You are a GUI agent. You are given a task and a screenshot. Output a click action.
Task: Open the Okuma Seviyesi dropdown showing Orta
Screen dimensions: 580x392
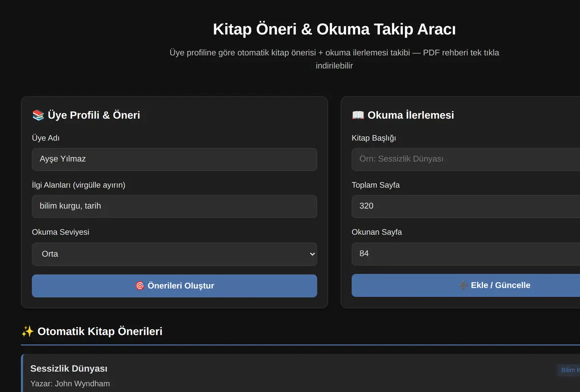[174, 254]
